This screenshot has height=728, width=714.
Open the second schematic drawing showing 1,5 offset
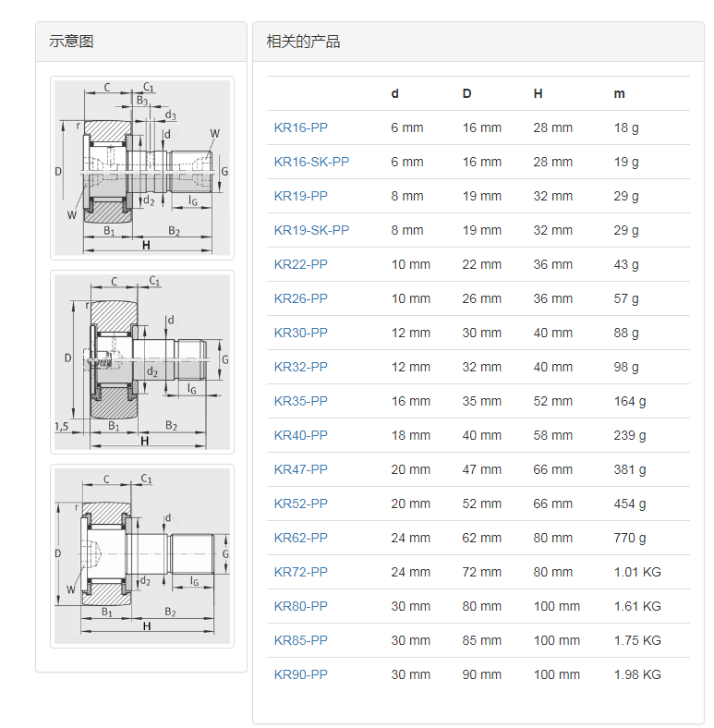pyautogui.click(x=141, y=361)
